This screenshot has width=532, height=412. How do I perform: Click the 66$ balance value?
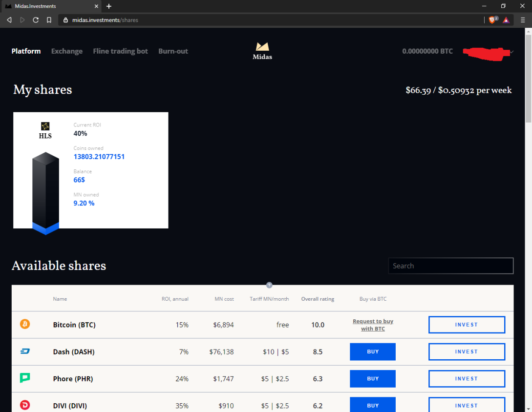(79, 180)
